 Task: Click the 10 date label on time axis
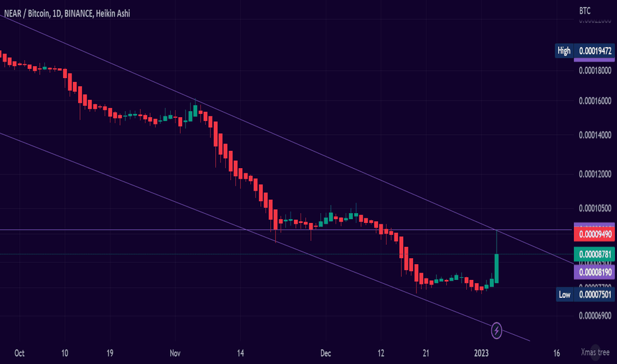tap(64, 353)
